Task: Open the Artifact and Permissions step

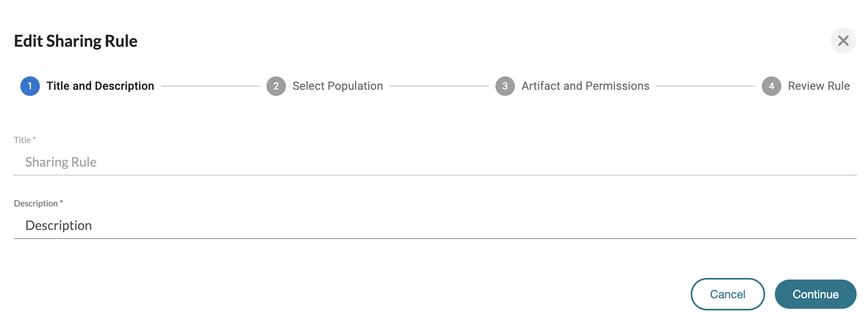Action: 585,86
